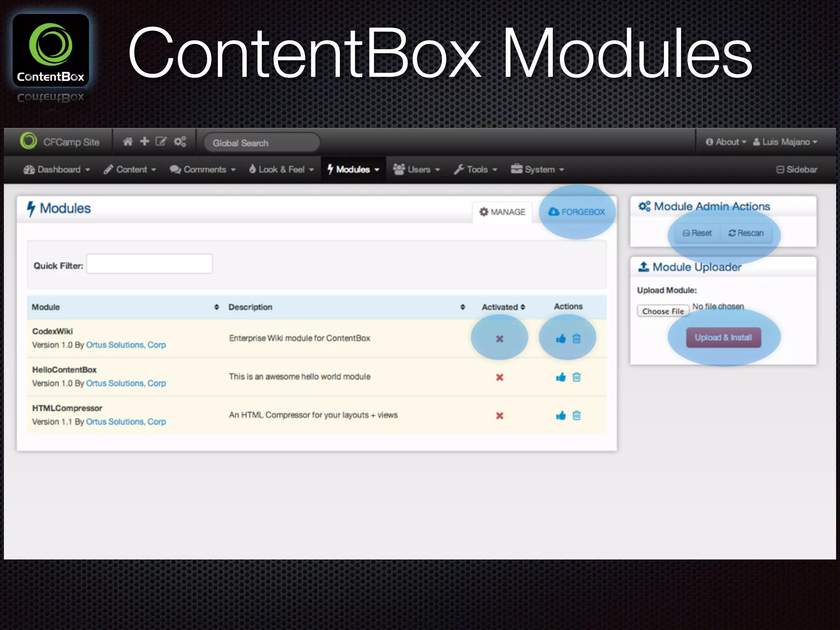Image resolution: width=840 pixels, height=630 pixels.
Task: Expand the Tools menu
Action: pos(475,170)
